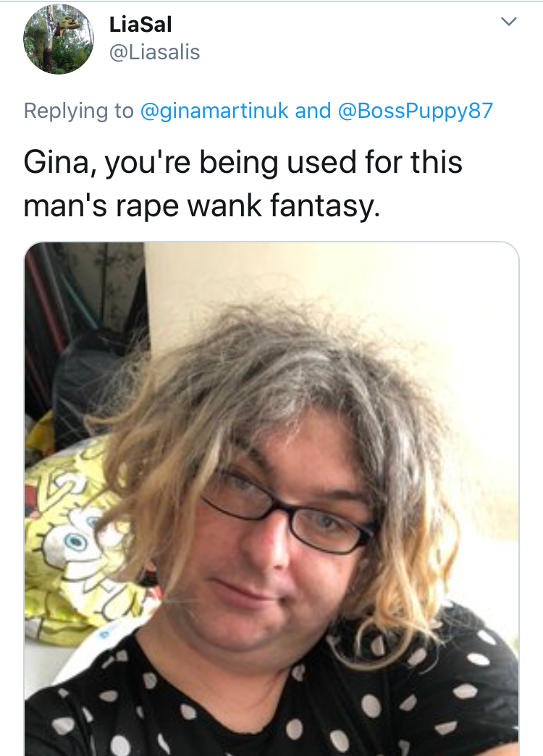This screenshot has height=756, width=543.
Task: Open the tweet's second text line
Action: click(x=202, y=205)
